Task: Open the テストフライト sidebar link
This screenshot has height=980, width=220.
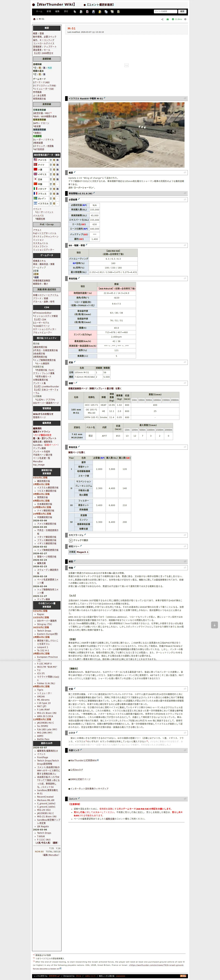Action: coord(40,247)
